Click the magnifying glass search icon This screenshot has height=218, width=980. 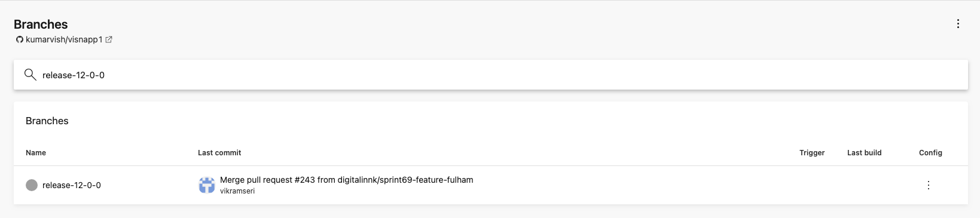click(x=30, y=75)
